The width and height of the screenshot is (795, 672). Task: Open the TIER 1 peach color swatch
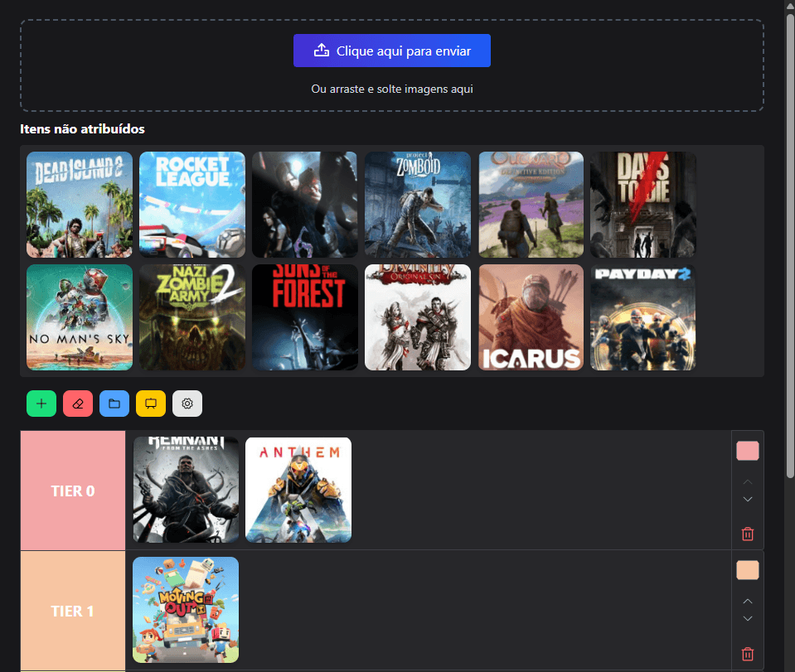[748, 570]
